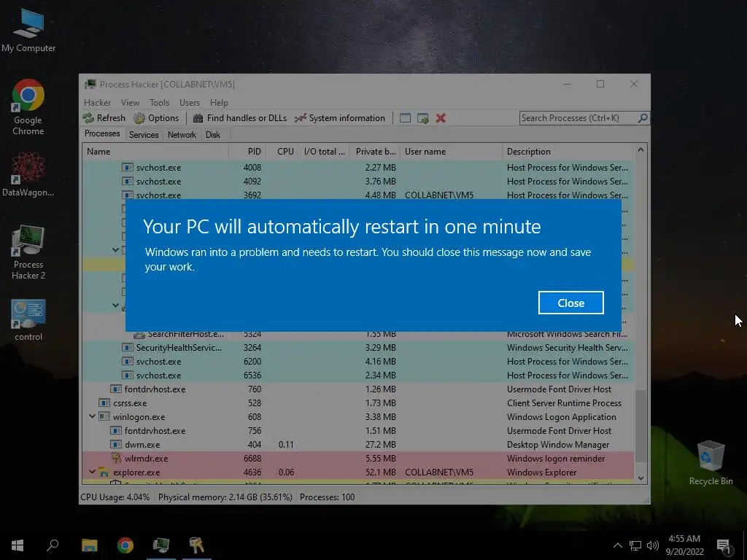747x560 pixels.
Task: Sort by I/O total column header
Action: [324, 152]
